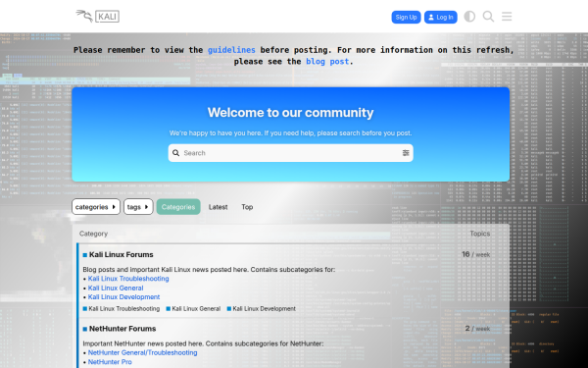Click the Kali dragon logo

[x=97, y=16]
